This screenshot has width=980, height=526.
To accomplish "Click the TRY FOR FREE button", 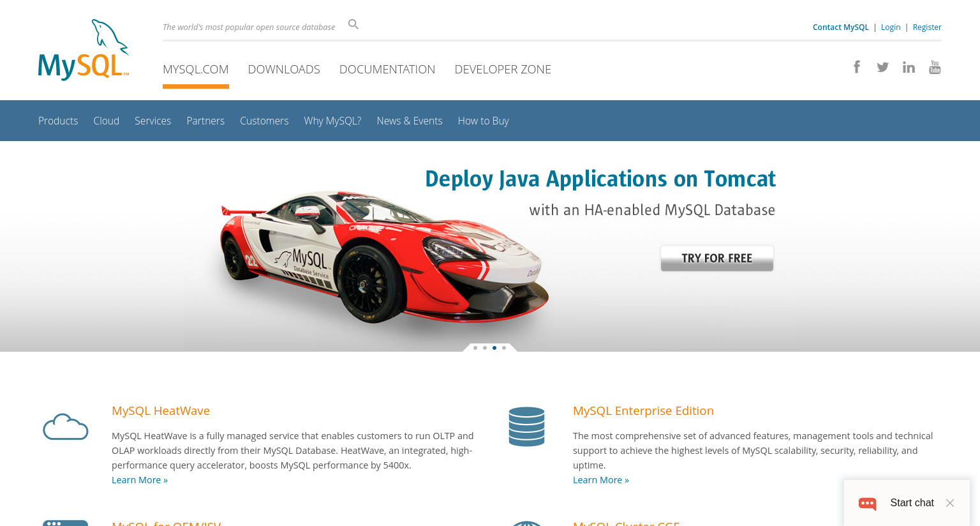I will [x=717, y=259].
